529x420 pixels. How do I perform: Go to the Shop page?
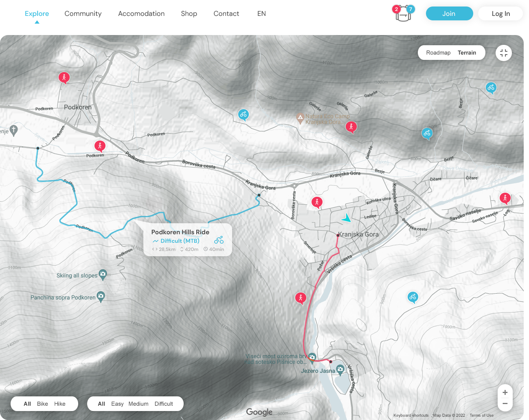coord(189,13)
